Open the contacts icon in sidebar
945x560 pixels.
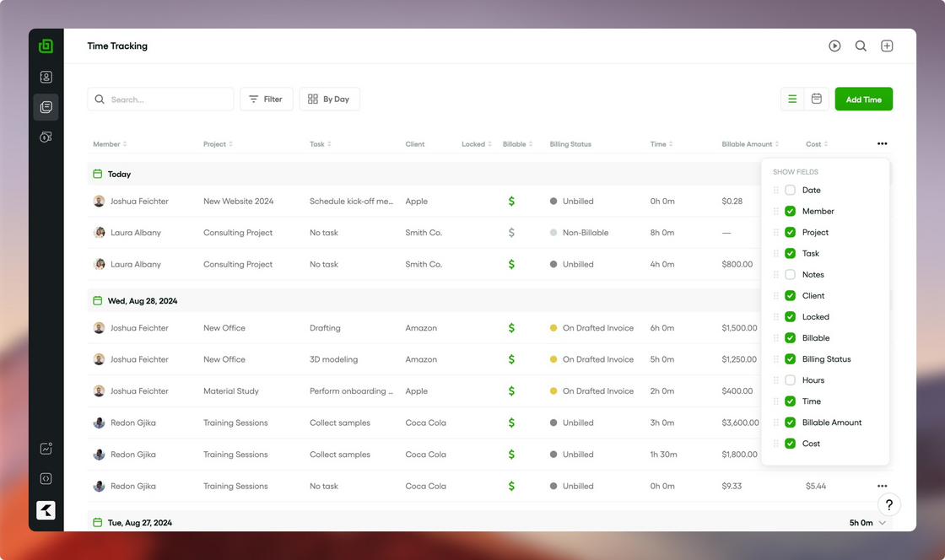tap(46, 77)
